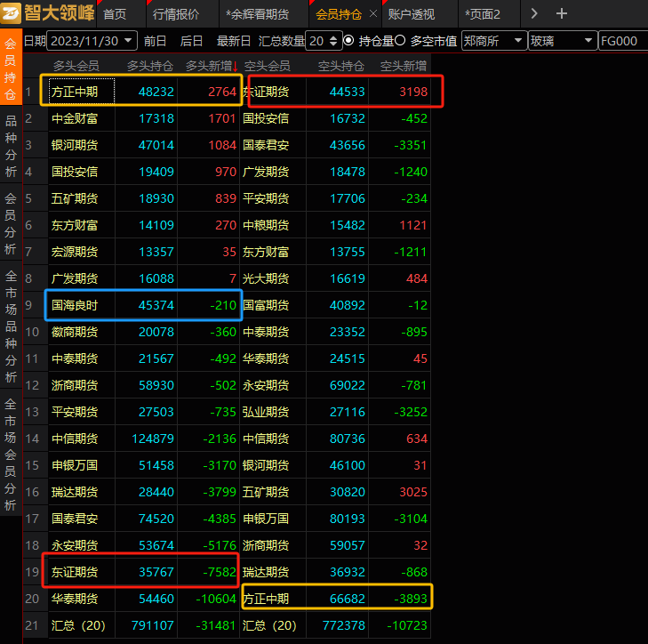Click long change value -10604
This screenshot has height=644, width=648.
click(215, 599)
